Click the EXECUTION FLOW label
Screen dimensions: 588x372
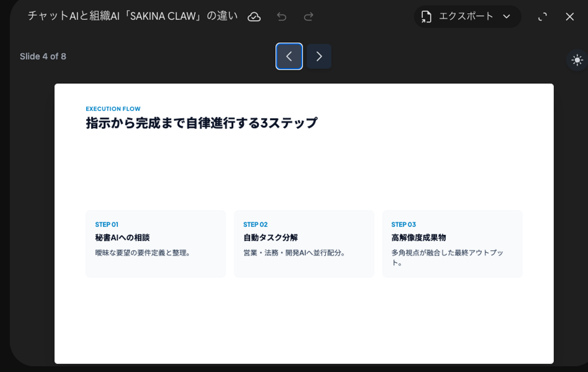pos(113,109)
